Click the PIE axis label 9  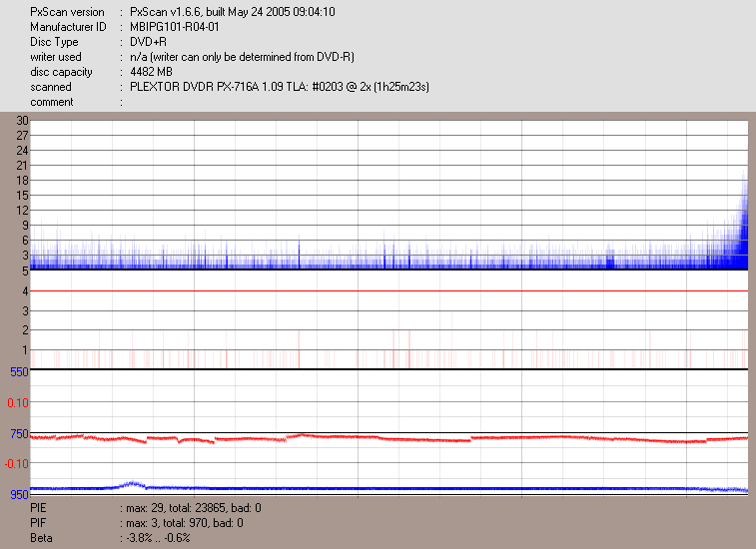(x=26, y=226)
